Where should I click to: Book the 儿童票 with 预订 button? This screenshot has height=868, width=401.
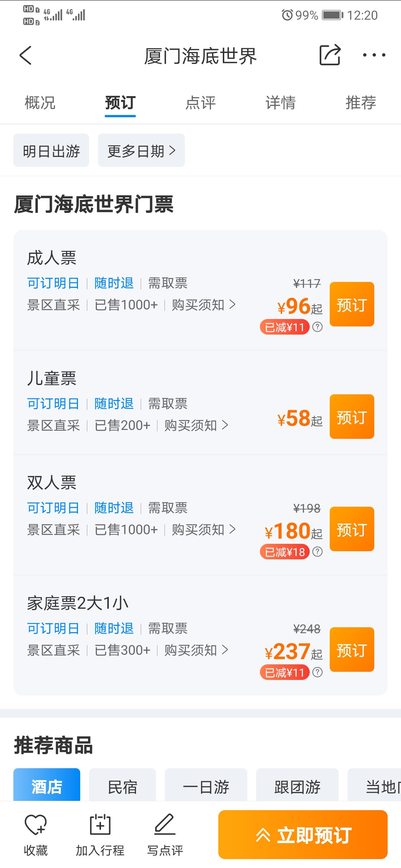[352, 417]
